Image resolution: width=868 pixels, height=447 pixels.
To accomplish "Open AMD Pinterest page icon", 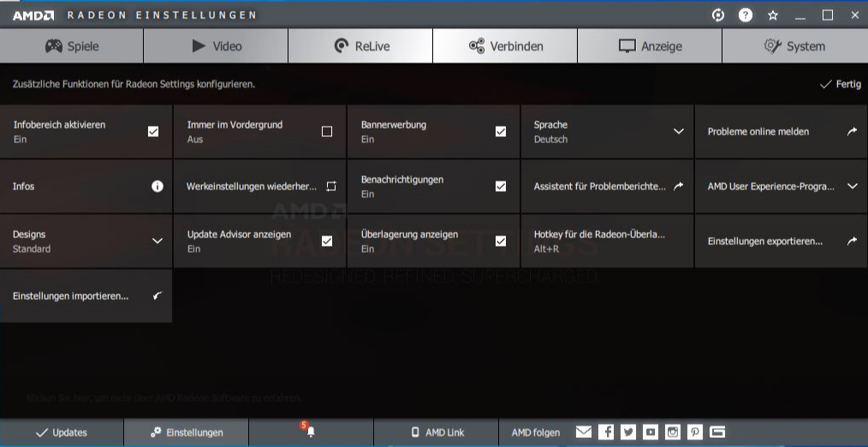I will pos(695,432).
